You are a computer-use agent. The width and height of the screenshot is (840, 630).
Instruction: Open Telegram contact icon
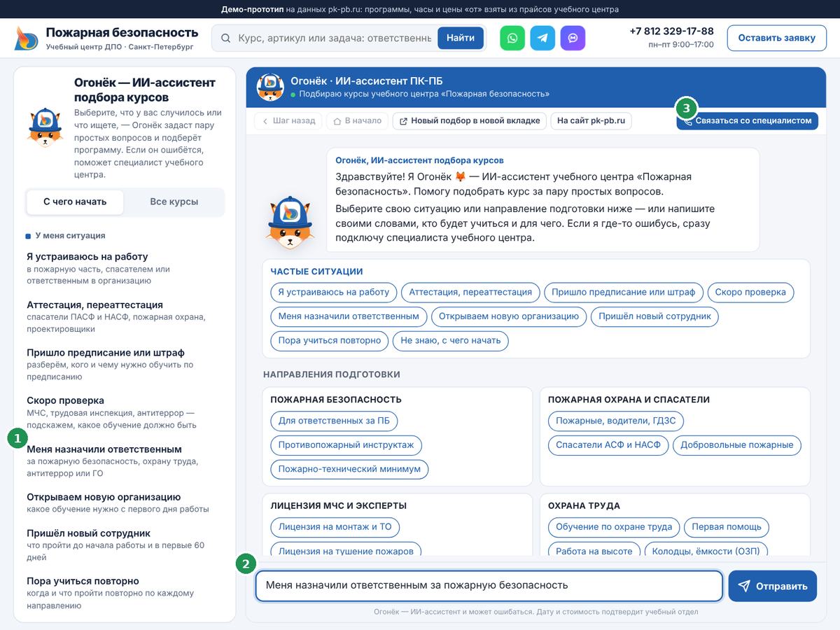[542, 38]
